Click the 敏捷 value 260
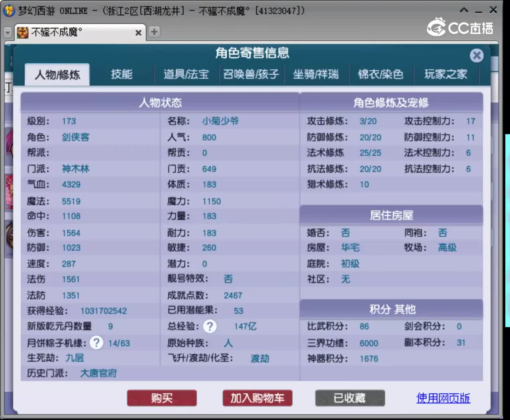510x420 pixels. [x=209, y=248]
